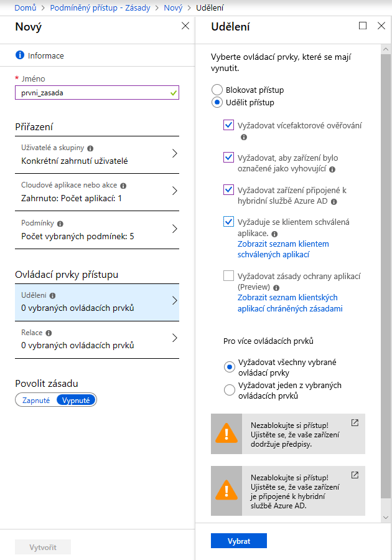Click the blue Informace info icon

(20, 55)
